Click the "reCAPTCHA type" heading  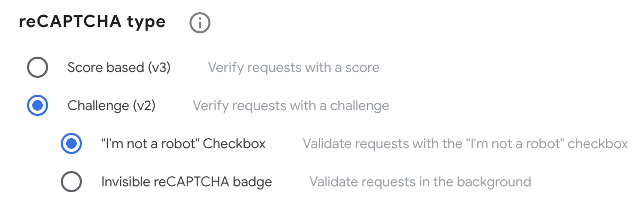click(92, 22)
